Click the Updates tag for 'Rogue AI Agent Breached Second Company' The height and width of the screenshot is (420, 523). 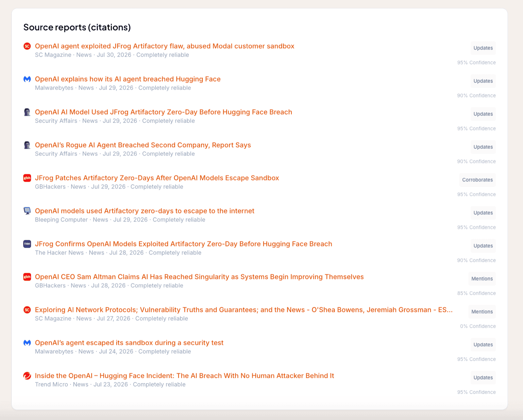click(483, 147)
